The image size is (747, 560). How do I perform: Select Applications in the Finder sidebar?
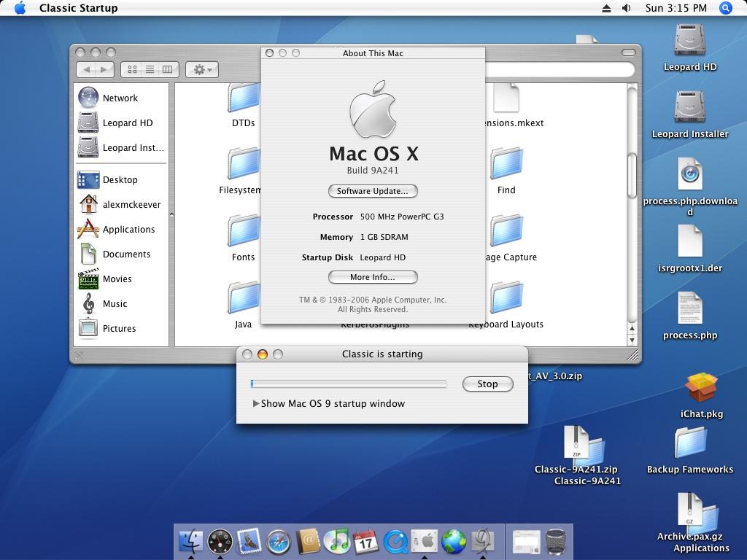coord(128,229)
